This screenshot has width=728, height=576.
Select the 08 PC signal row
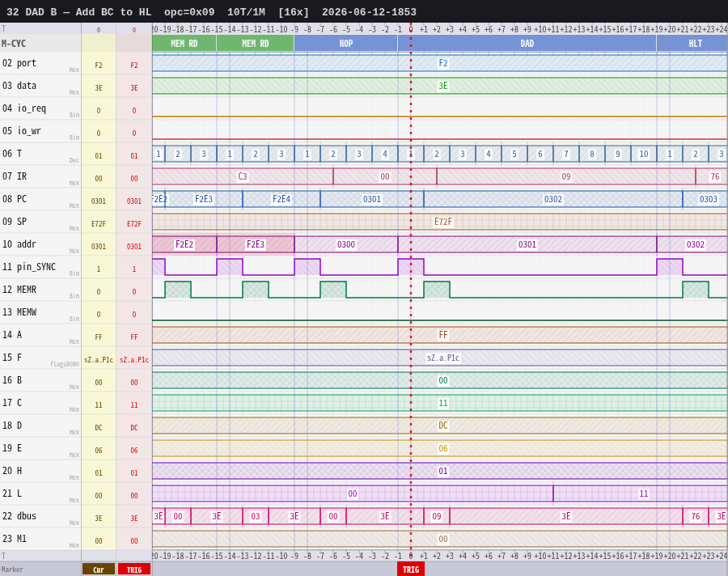pyautogui.click(x=364, y=199)
